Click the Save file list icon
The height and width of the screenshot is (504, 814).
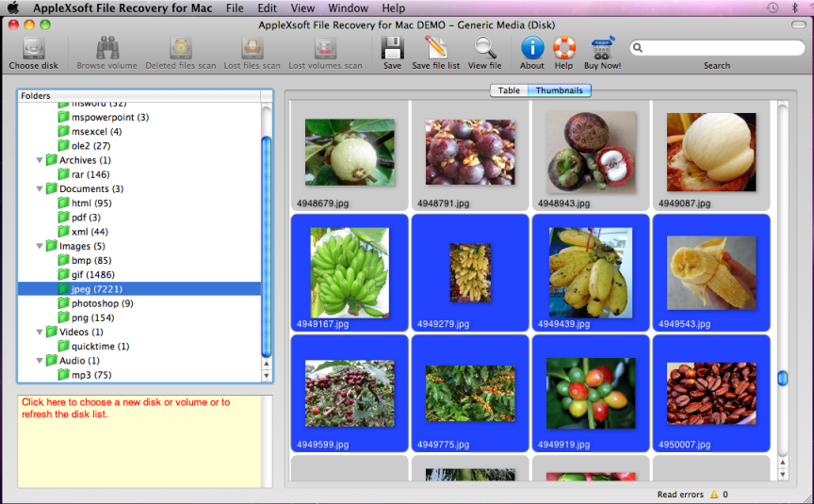tap(436, 48)
